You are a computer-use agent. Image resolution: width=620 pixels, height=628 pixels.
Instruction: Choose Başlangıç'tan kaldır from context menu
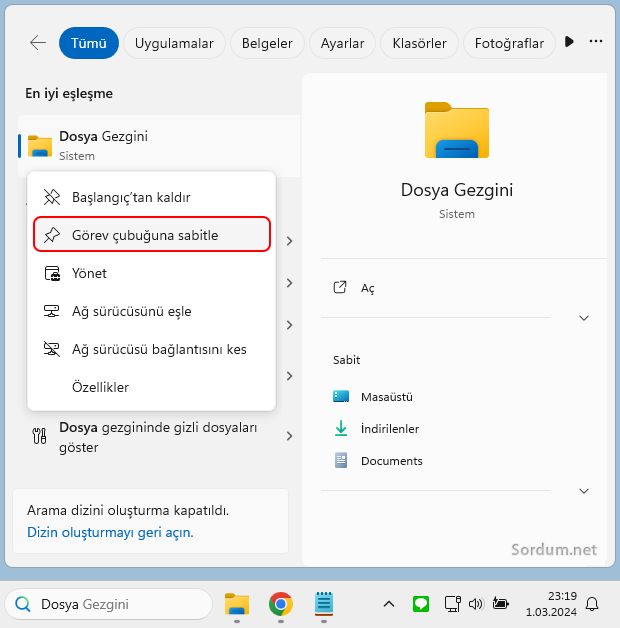(151, 197)
